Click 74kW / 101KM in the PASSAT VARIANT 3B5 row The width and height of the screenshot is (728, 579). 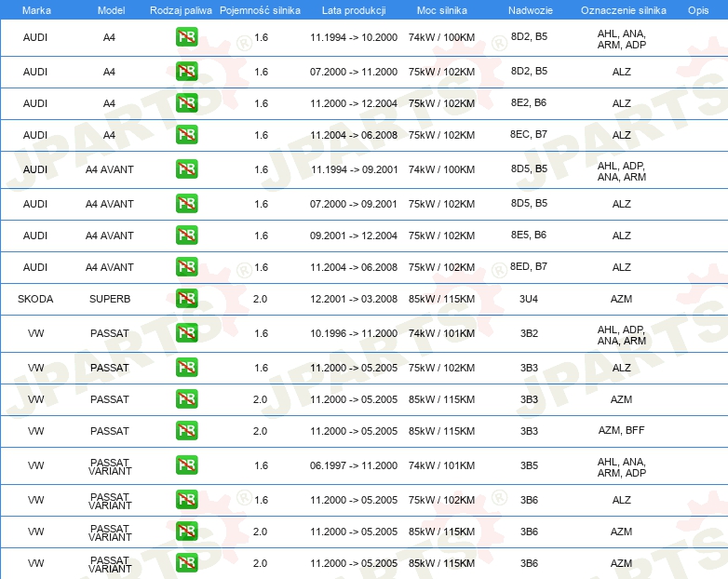(441, 465)
